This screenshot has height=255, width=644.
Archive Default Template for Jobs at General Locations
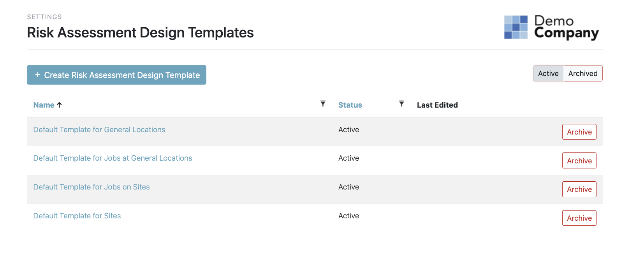(x=579, y=161)
